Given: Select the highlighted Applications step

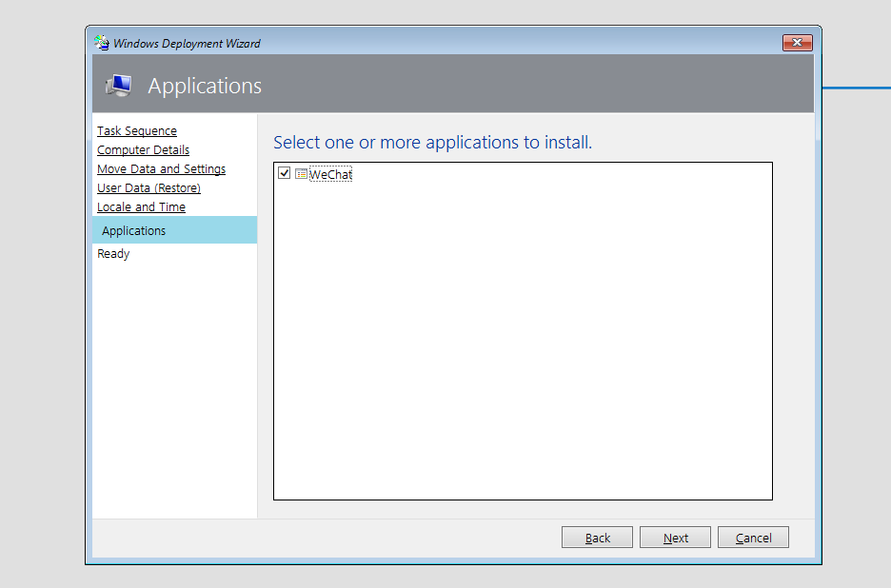Looking at the screenshot, I should pos(133,230).
